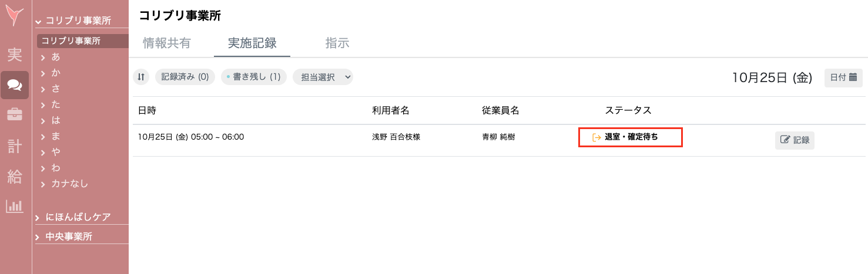Click the hummingbird logo icon
868x274 pixels.
[15, 16]
